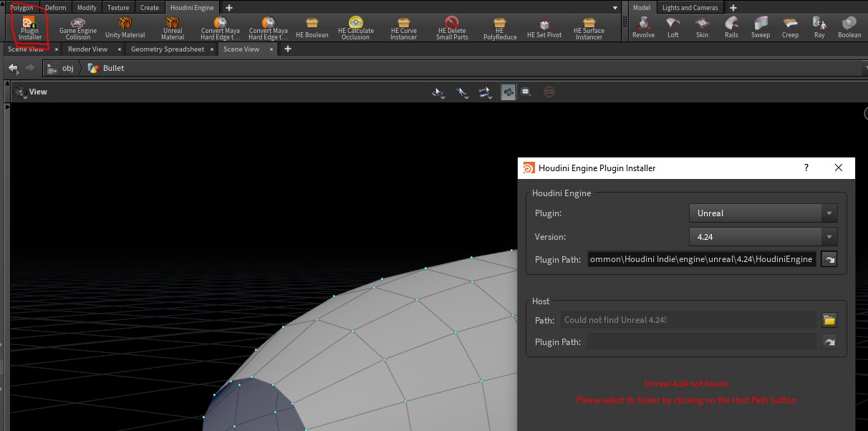The width and height of the screenshot is (868, 431).
Task: Click the Game Engine Collision tool
Action: pyautogui.click(x=77, y=29)
